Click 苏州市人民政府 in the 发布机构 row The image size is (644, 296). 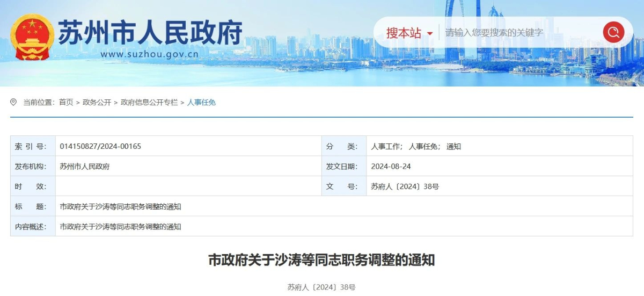pos(85,167)
